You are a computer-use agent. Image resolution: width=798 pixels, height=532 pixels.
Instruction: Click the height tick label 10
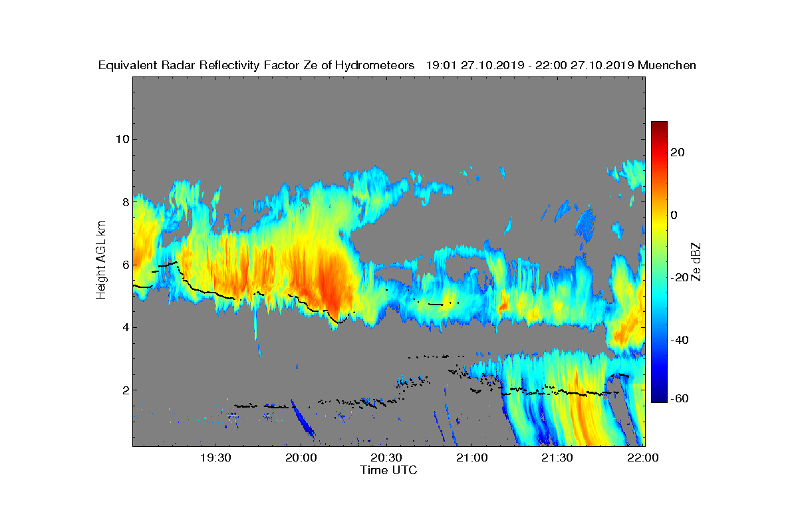(121, 139)
